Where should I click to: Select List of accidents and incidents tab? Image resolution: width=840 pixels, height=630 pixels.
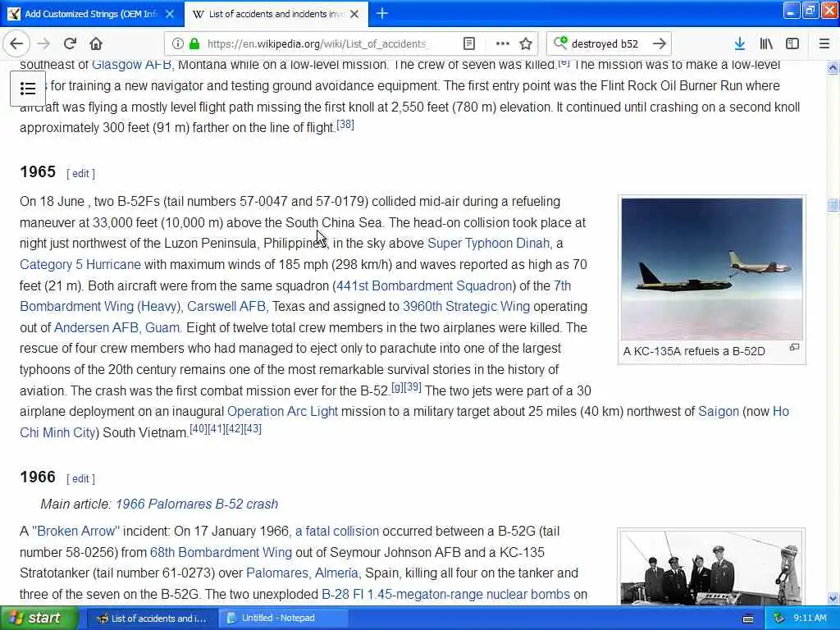coord(276,14)
